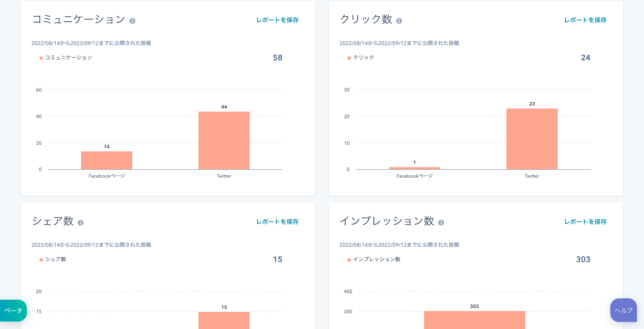Open the ヘルプ button
Viewport: 644px width, 329px height.
coord(623,310)
